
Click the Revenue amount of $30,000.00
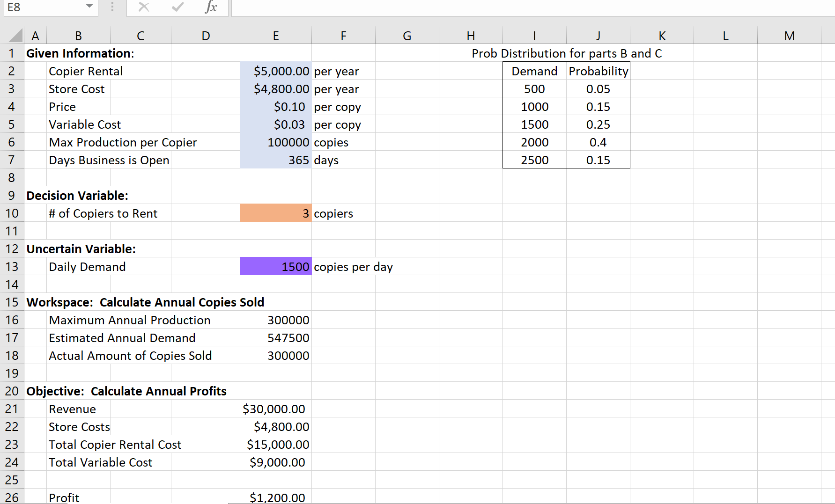(x=274, y=409)
